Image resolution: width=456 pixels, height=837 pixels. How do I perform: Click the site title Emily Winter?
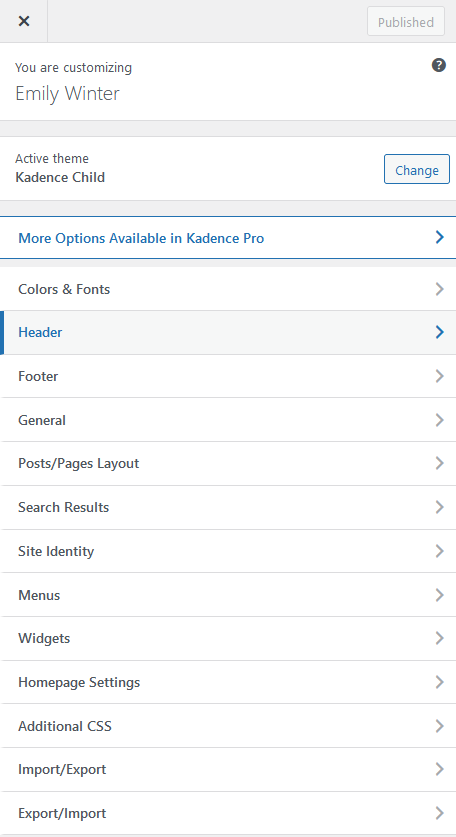click(67, 93)
